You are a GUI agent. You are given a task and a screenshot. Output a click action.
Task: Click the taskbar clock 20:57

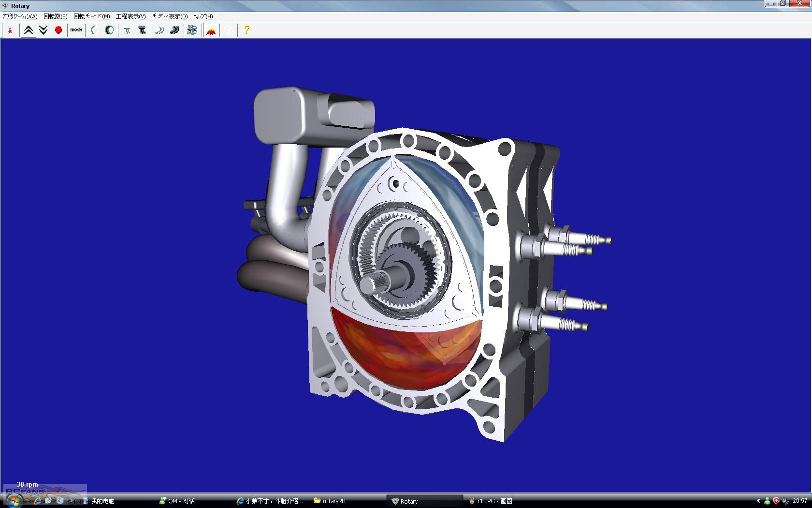(x=800, y=501)
